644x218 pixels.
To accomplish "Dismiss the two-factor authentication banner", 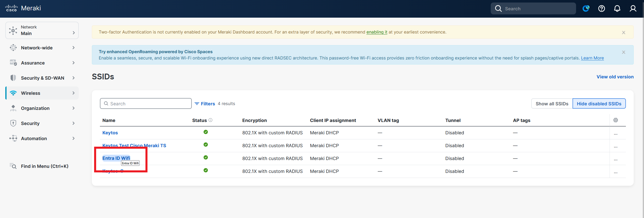I will tap(624, 33).
